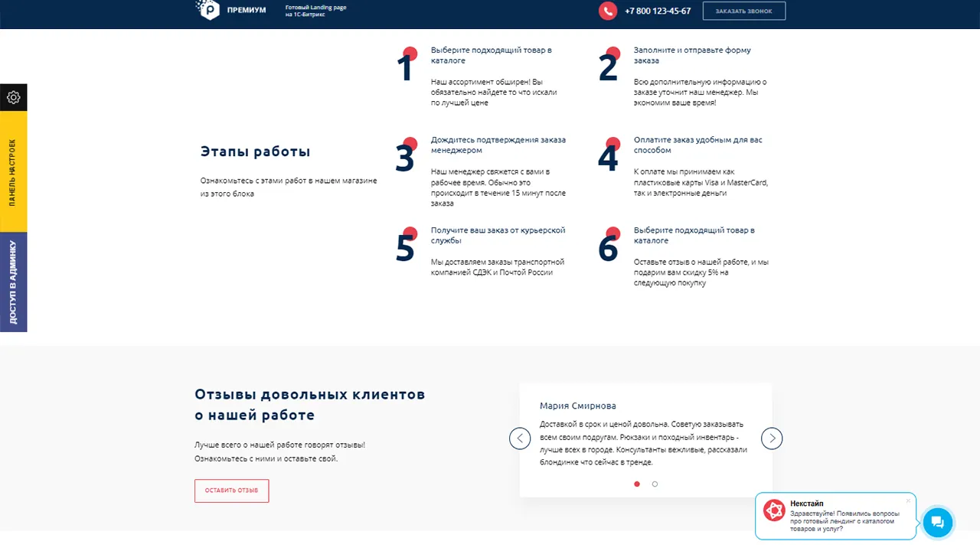This screenshot has width=980, height=551.
Task: Click 'Получите ваш заказ от курьерской службы'
Action: pos(498,235)
